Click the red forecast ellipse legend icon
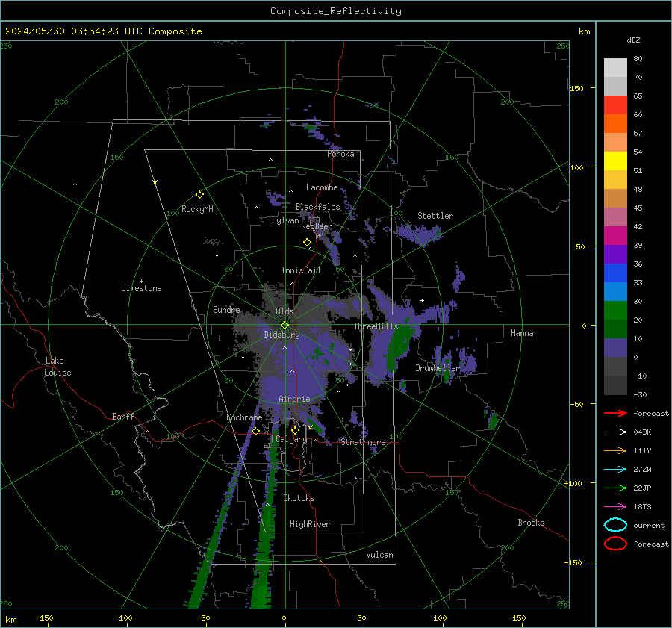Screen dimensions: 672x628 (x=615, y=544)
